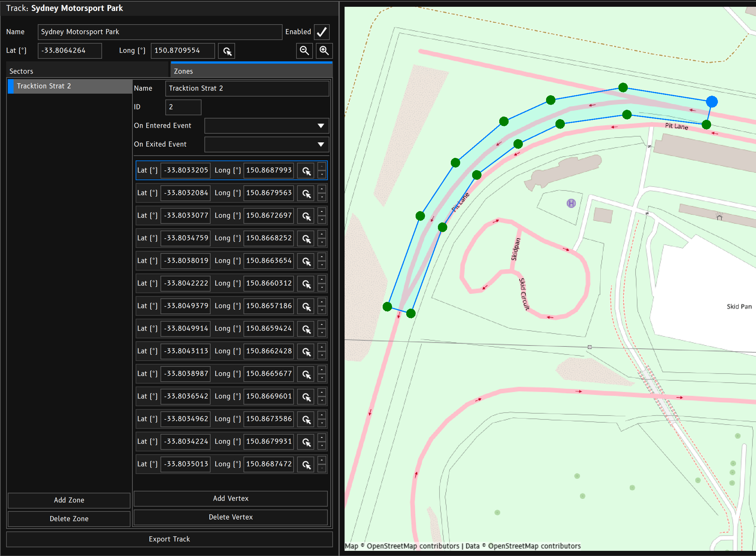Pick map point for vertex 150.8668252
The width and height of the screenshot is (756, 556).
point(306,238)
